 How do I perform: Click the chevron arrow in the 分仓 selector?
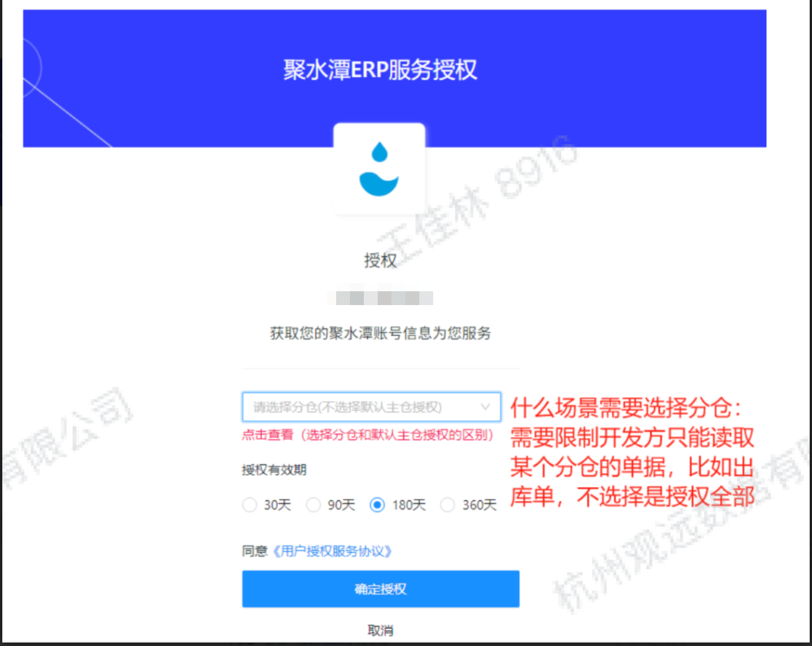tap(485, 407)
